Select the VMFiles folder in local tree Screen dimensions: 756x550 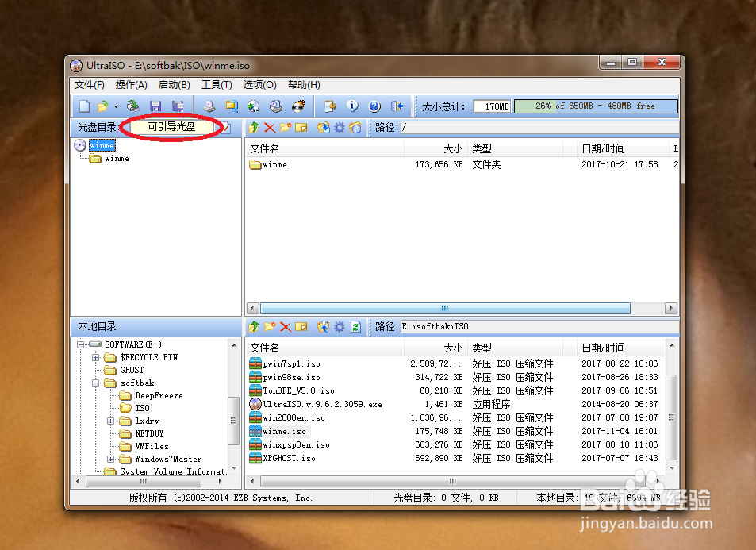tap(152, 446)
